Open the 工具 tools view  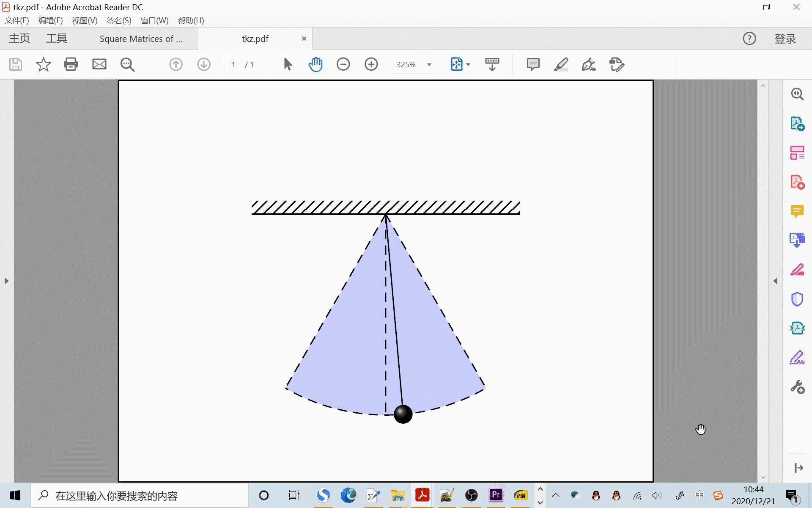57,39
